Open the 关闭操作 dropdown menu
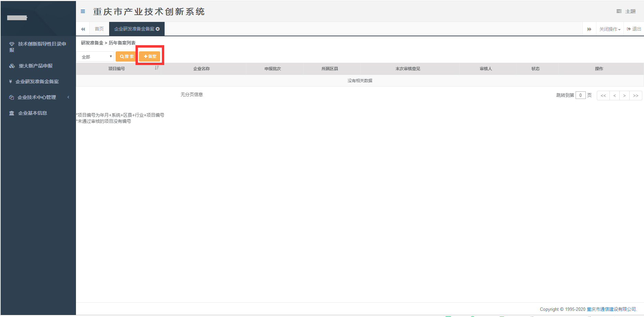644x317 pixels. point(610,29)
